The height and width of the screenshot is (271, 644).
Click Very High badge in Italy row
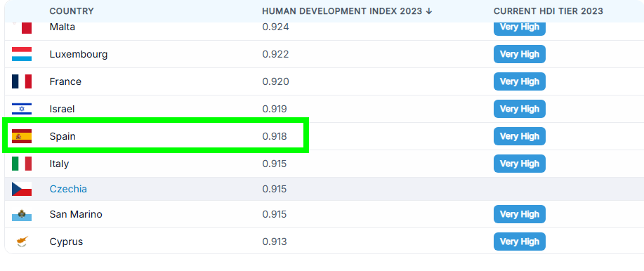click(520, 164)
